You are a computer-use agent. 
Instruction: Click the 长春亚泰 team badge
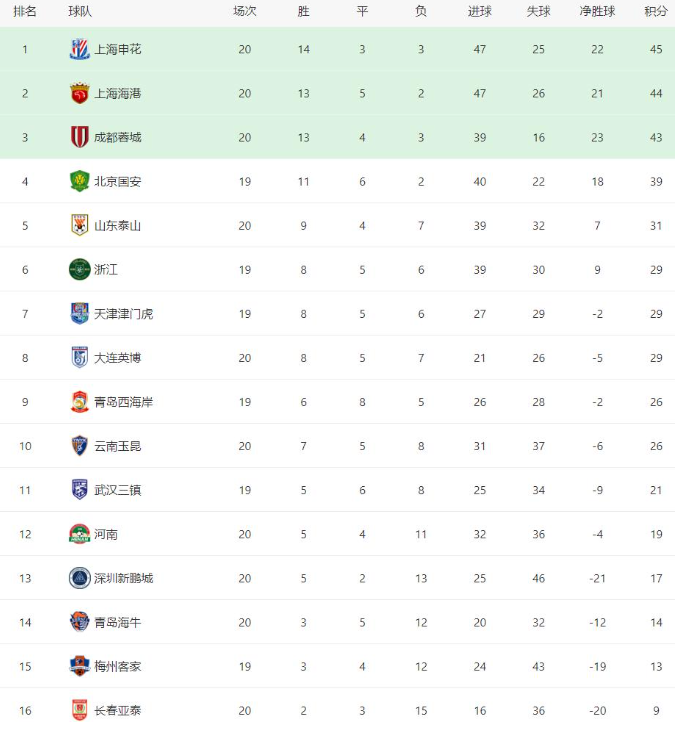coord(80,710)
